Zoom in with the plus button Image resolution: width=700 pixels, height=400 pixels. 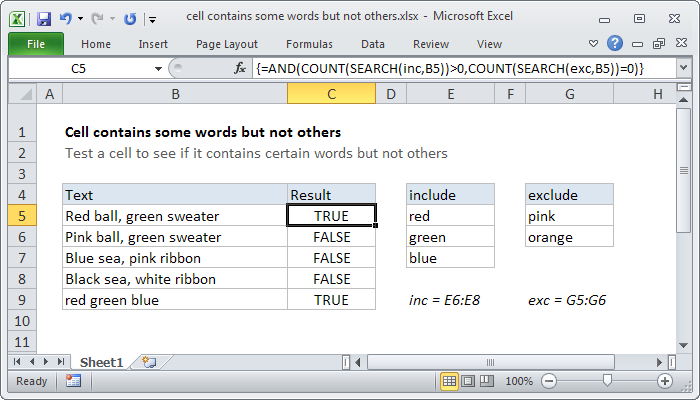(x=664, y=381)
